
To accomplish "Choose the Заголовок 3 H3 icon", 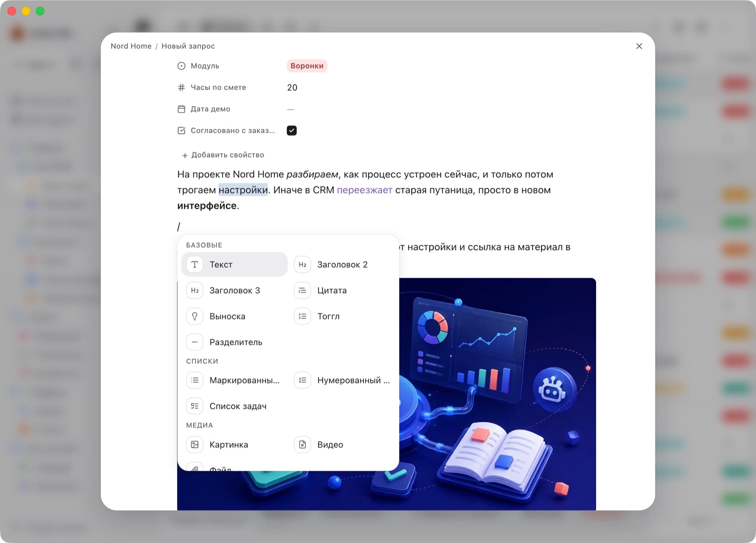I will pyautogui.click(x=195, y=291).
